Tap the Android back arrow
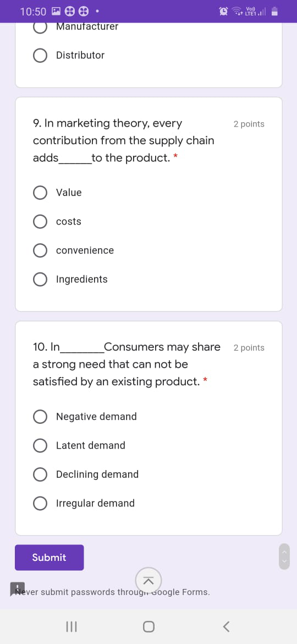The image size is (297, 644). (226, 626)
